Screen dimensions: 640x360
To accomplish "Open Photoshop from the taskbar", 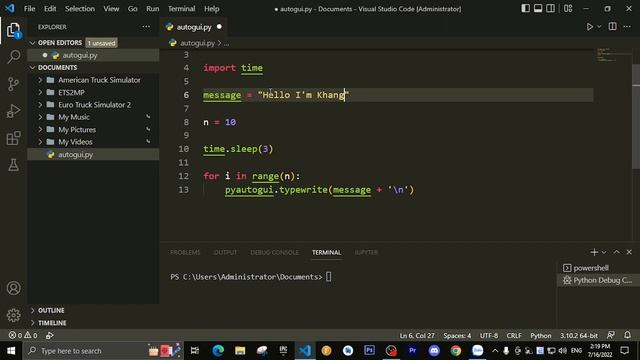I will coord(369,351).
